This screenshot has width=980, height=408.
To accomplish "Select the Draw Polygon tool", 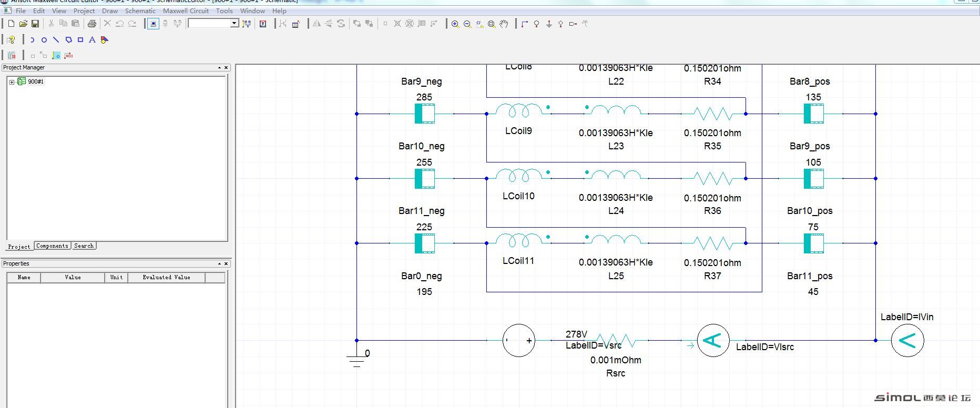I will 68,39.
